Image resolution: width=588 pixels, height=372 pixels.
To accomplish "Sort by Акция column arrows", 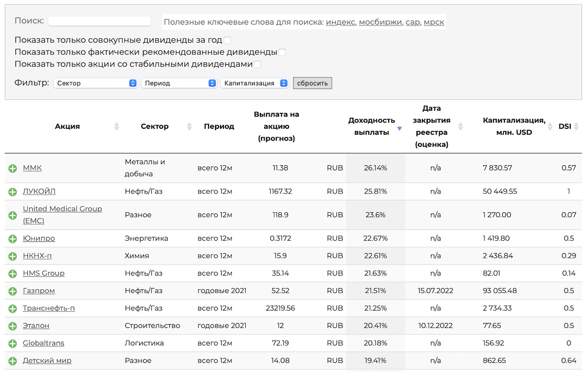I will pyautogui.click(x=117, y=126).
